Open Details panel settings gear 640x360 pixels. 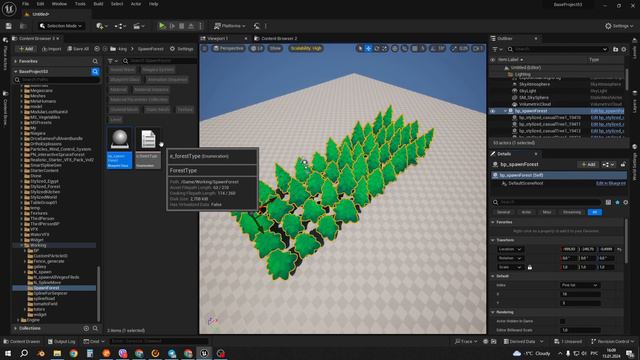(x=625, y=202)
